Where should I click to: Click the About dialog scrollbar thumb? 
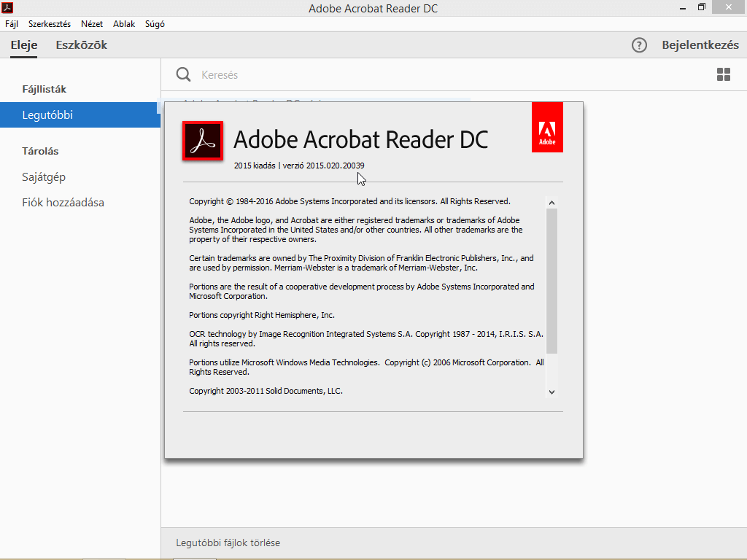[x=551, y=281]
